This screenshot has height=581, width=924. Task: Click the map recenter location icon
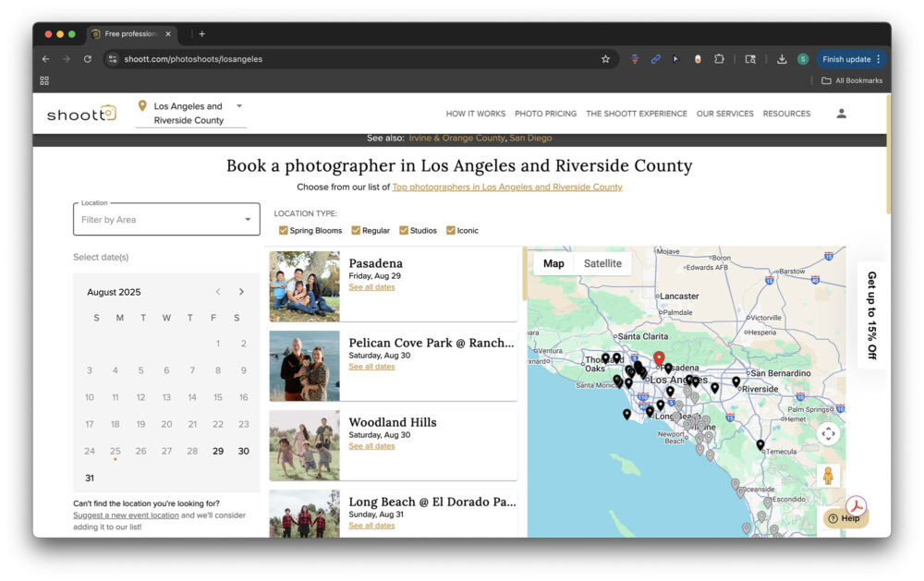point(828,433)
